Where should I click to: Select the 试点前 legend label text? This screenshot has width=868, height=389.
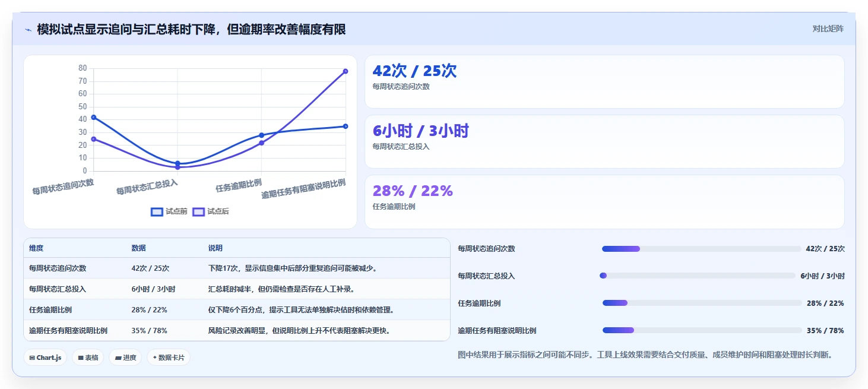(x=176, y=211)
